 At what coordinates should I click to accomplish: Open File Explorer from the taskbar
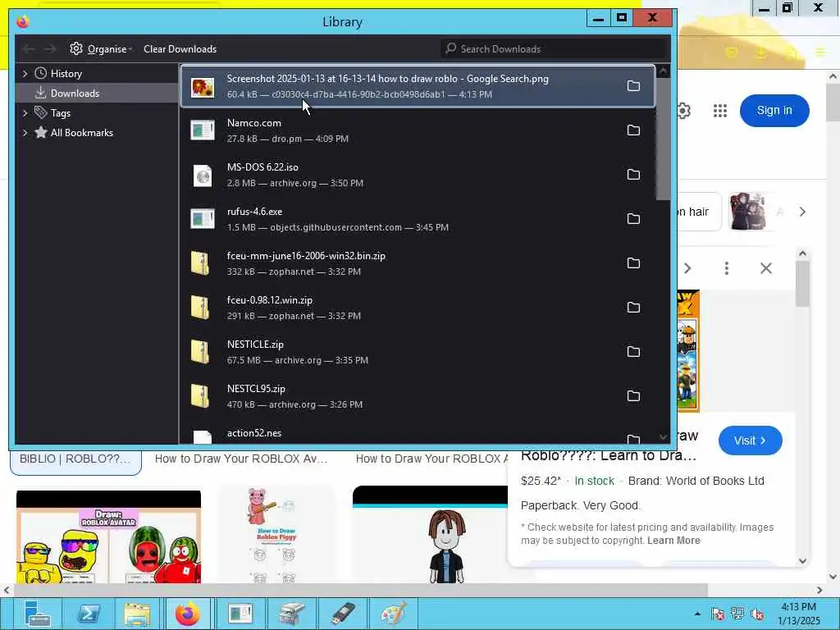137,614
